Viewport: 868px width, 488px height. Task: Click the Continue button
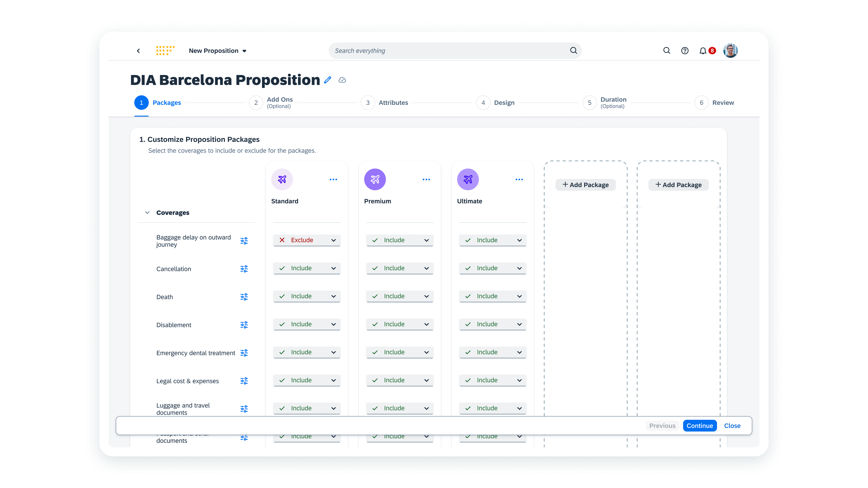point(700,426)
